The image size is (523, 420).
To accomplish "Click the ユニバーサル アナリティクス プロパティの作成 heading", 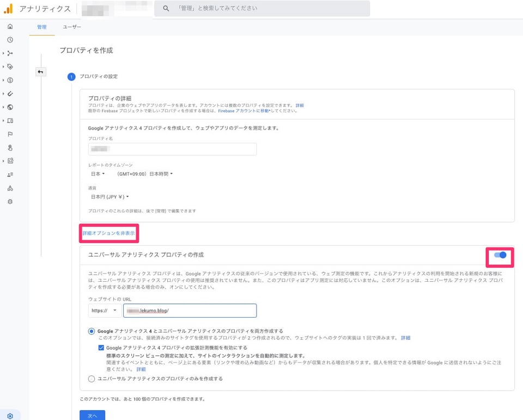I will pyautogui.click(x=146, y=255).
